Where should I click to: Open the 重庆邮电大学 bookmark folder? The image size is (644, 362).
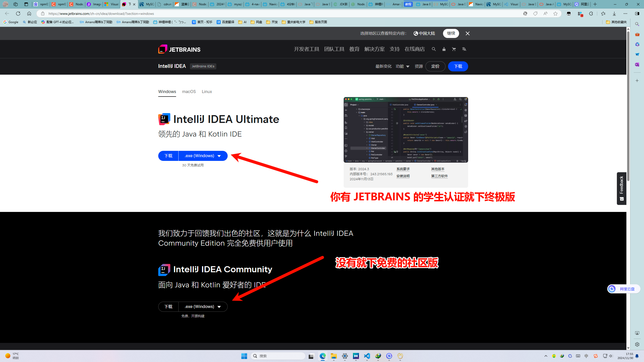294,22
